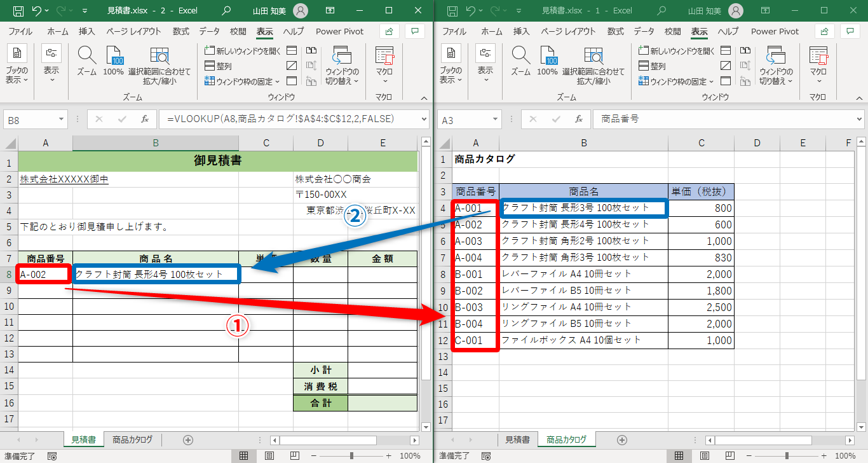This screenshot has height=463, width=868.
Task: Expand the formula bar in the left window
Action: [424, 119]
